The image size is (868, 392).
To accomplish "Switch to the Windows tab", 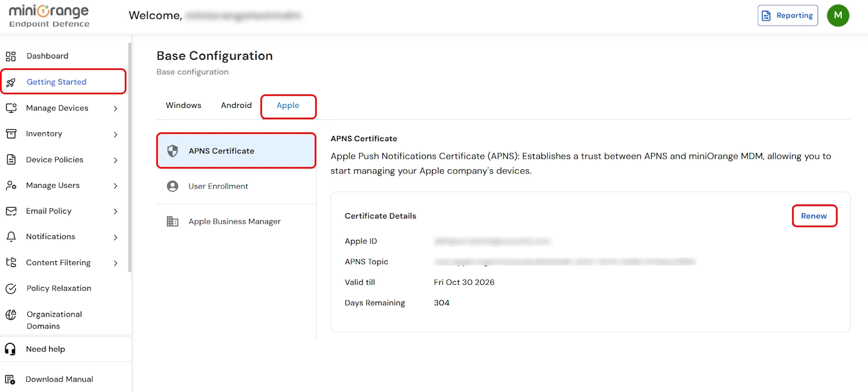I will [x=183, y=105].
